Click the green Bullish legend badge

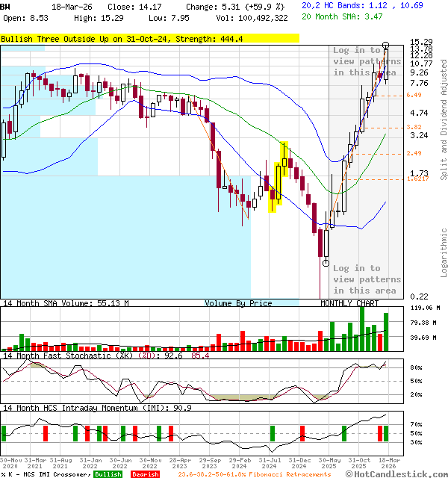coord(108,474)
